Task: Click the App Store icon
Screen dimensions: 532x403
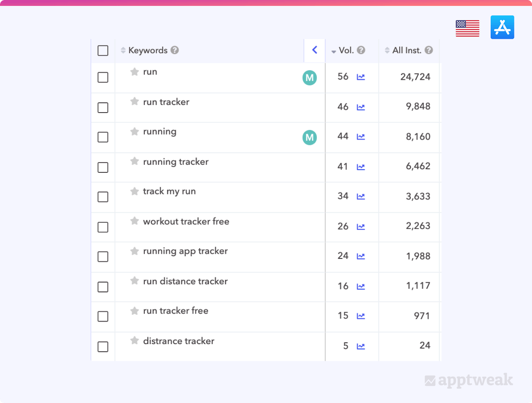Action: [x=502, y=28]
